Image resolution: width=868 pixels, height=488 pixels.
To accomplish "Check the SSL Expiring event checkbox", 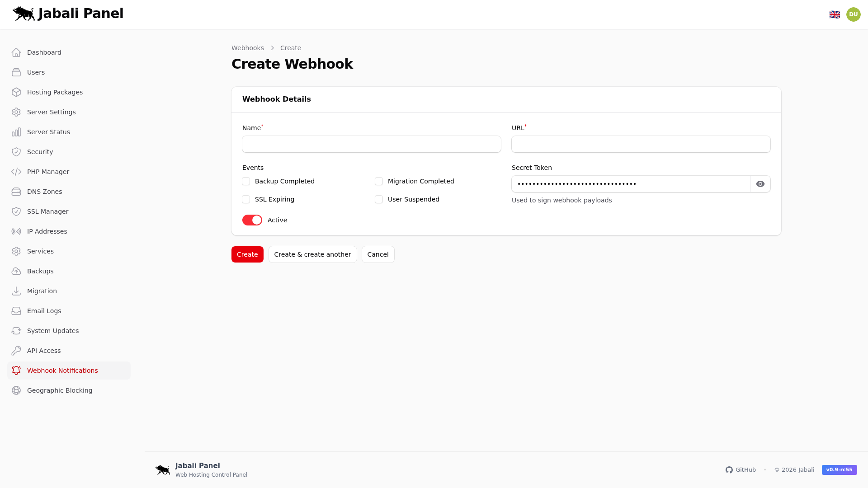I will point(246,199).
